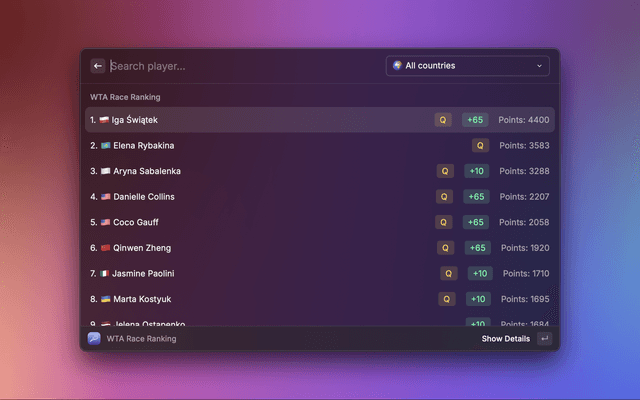Screen dimensions: 640x400
Task: Click Poland flag beside Iga Świątek
Action: point(104,120)
